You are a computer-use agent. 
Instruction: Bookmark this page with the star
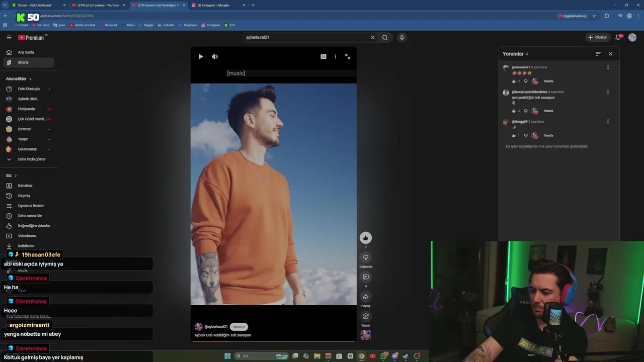tap(594, 16)
